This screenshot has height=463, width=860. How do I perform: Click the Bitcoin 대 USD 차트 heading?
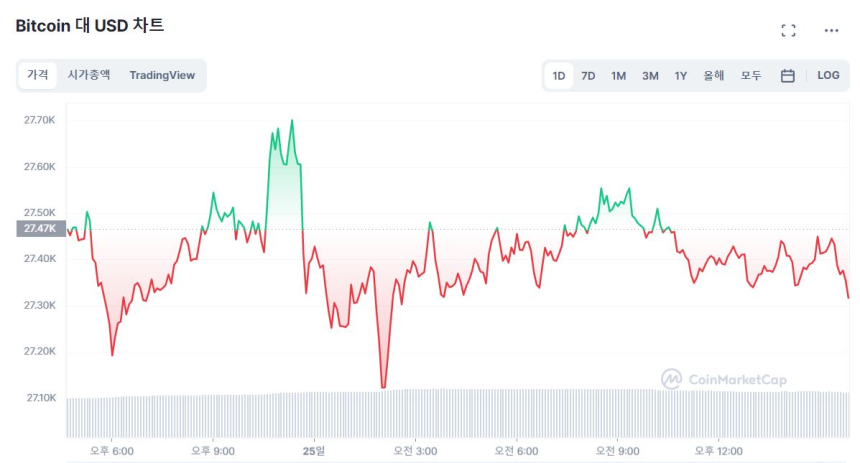pyautogui.click(x=90, y=26)
